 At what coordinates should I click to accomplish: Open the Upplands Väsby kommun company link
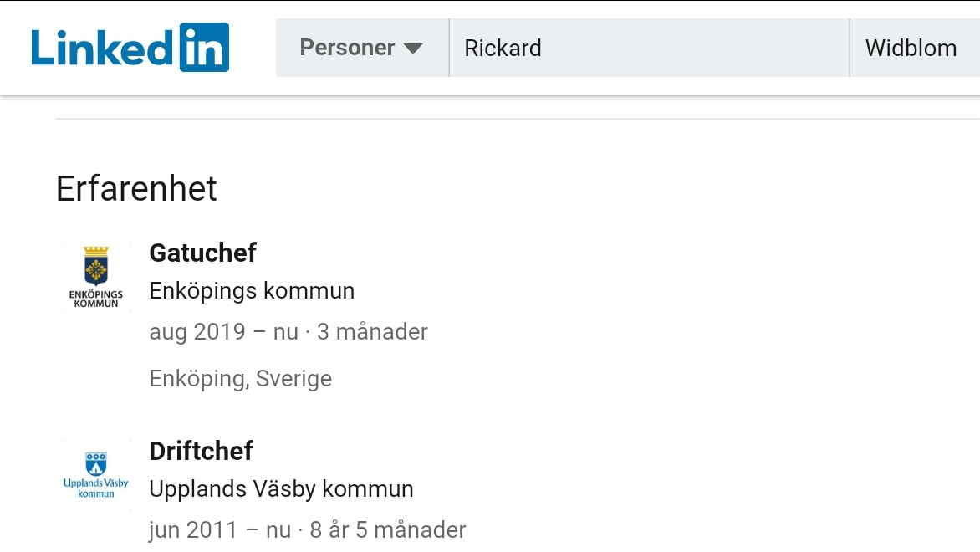pos(281,489)
